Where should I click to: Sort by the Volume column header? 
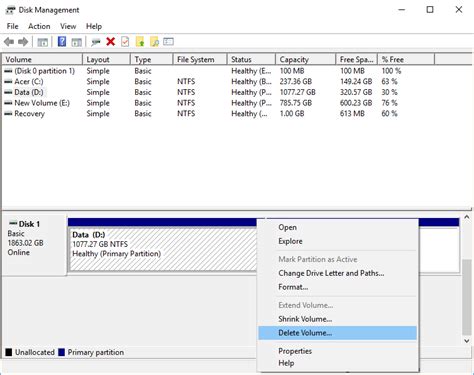coord(42,60)
